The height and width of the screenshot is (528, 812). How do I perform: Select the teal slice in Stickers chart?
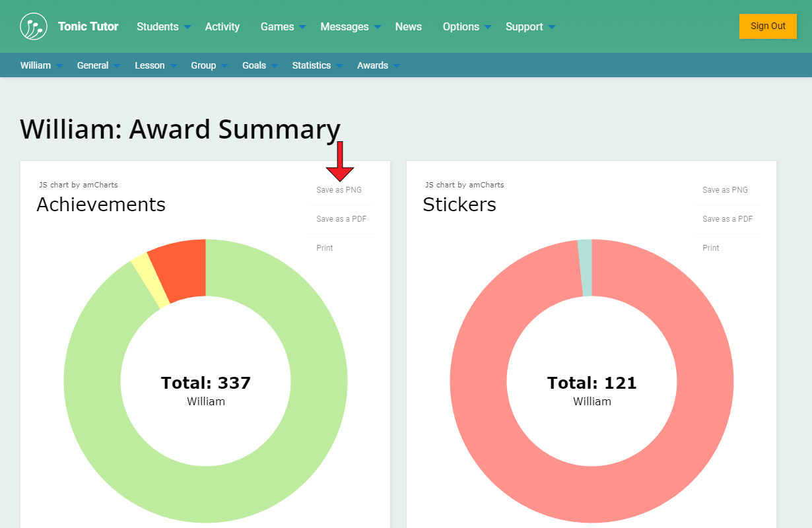(585, 267)
